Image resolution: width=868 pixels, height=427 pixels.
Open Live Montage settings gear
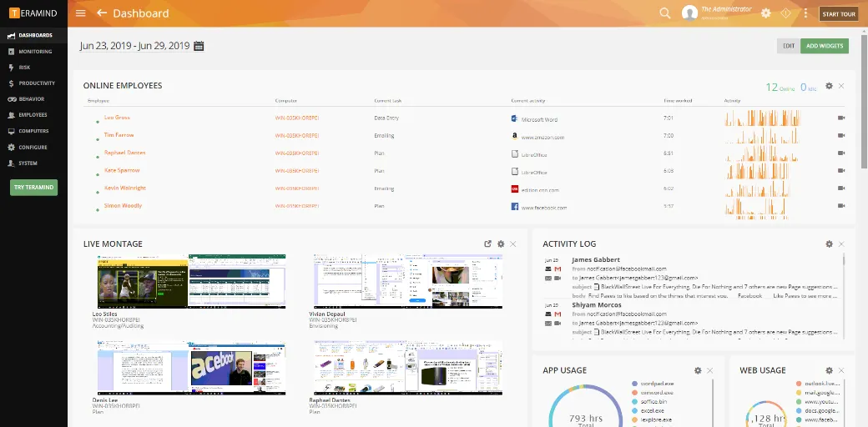[501, 244]
